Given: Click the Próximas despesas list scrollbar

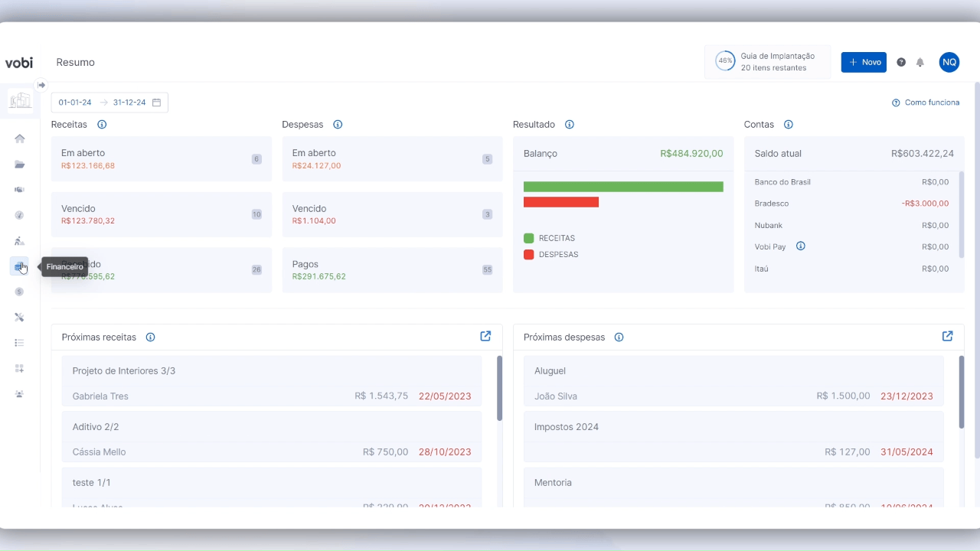Looking at the screenshot, I should (962, 393).
